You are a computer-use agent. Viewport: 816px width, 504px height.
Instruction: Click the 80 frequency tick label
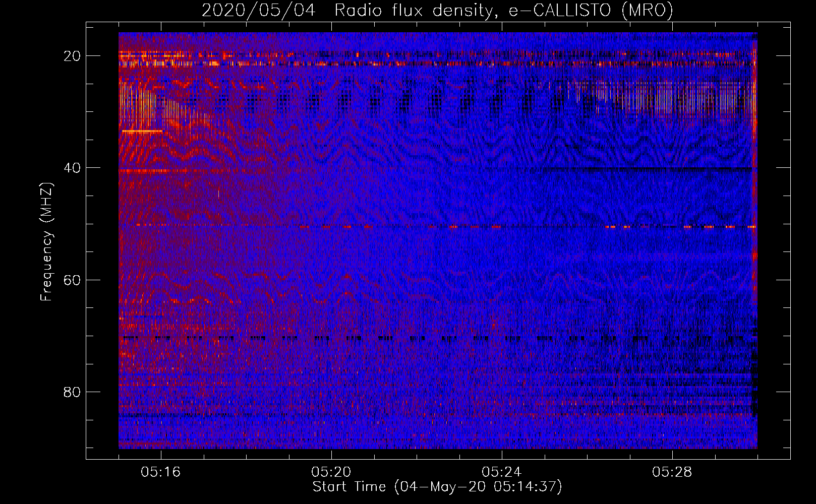click(x=73, y=392)
